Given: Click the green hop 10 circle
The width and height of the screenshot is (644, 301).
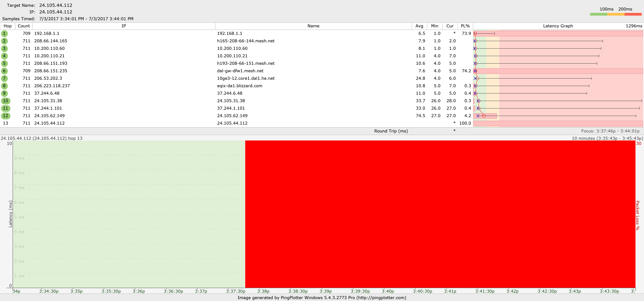Looking at the screenshot, I should (x=5, y=101).
